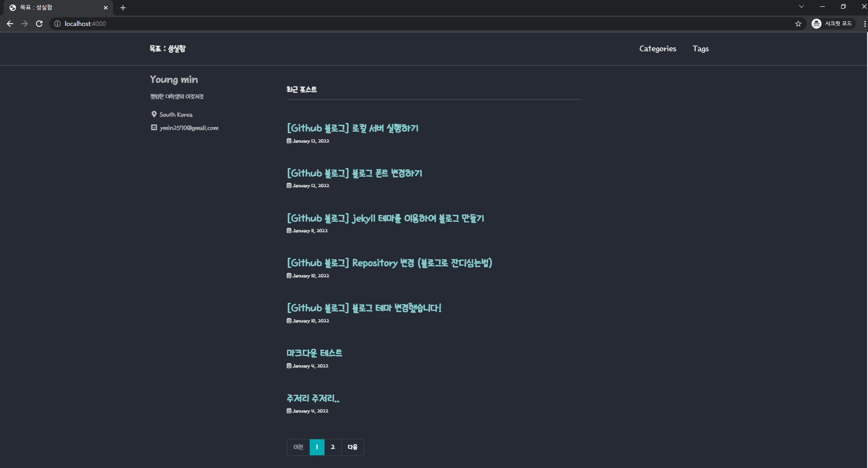
Task: Bookmark this page with the star icon
Action: point(798,24)
